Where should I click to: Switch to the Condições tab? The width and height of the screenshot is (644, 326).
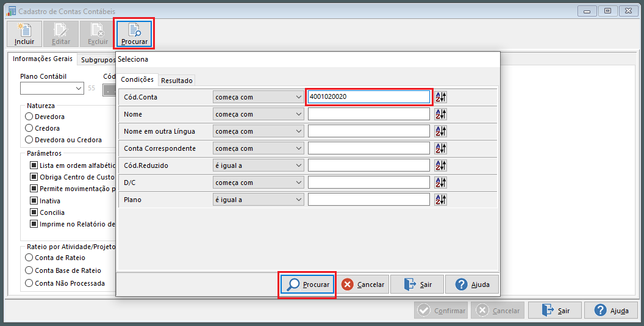(137, 80)
